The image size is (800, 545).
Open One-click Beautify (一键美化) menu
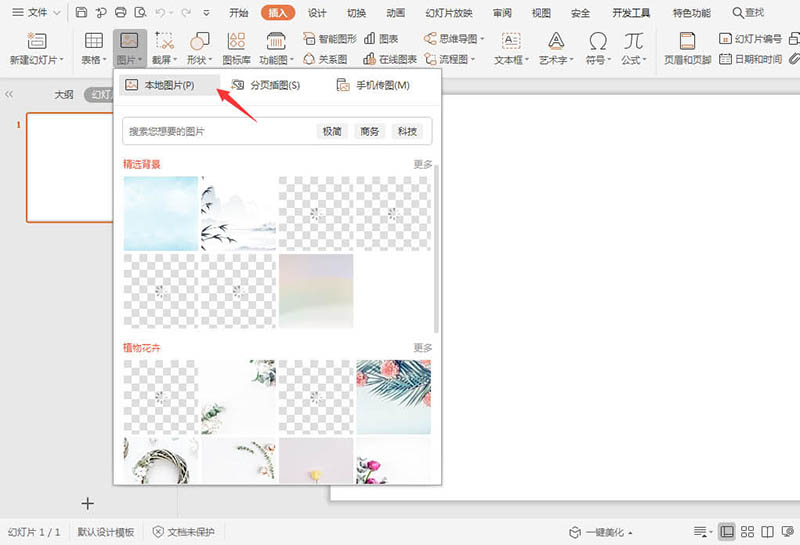tap(601, 532)
